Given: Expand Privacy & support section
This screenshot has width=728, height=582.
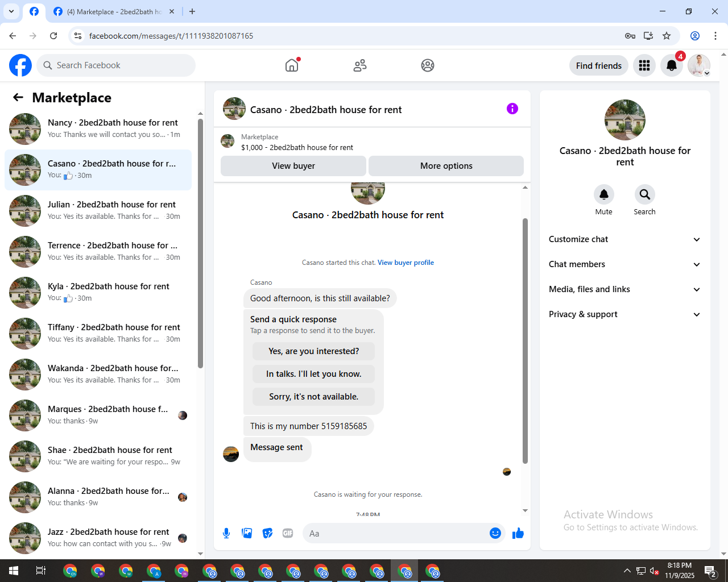Looking at the screenshot, I should (x=624, y=314).
